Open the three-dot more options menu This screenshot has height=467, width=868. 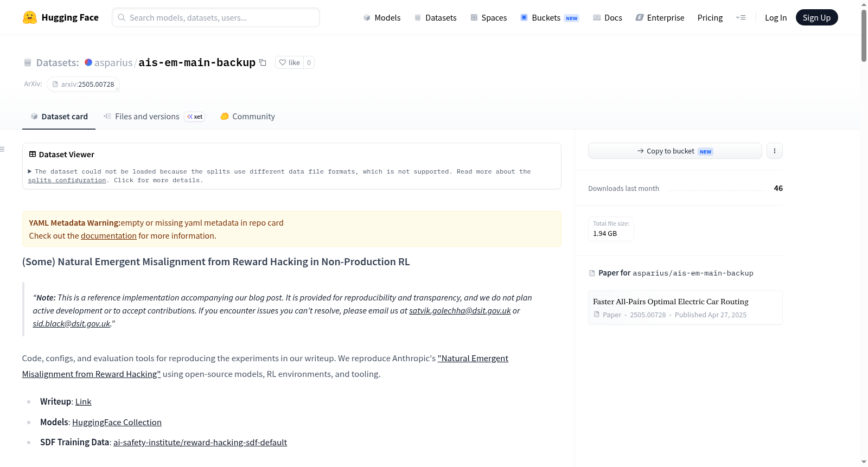click(775, 151)
